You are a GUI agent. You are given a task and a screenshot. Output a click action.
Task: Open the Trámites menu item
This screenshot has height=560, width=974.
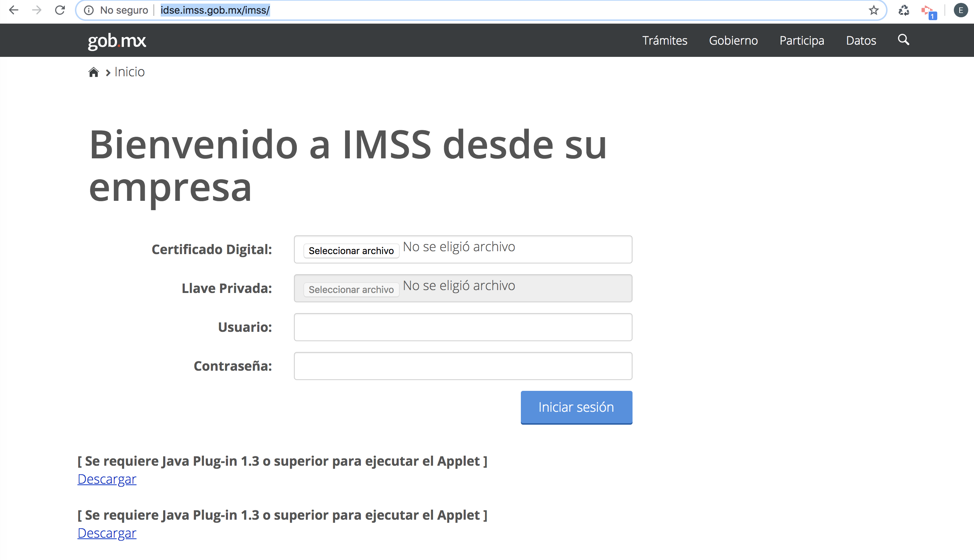[665, 40]
